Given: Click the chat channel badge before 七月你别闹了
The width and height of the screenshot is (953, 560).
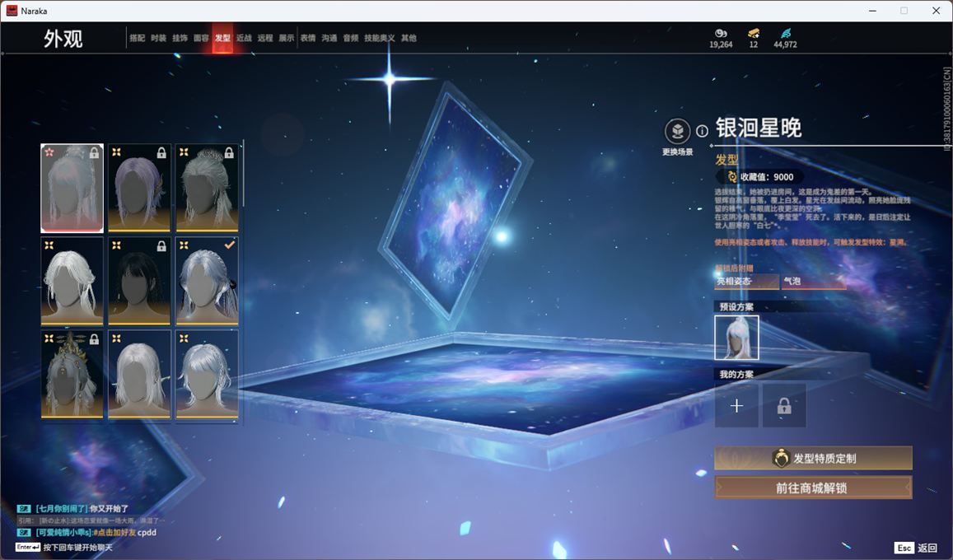Looking at the screenshot, I should coord(25,508).
